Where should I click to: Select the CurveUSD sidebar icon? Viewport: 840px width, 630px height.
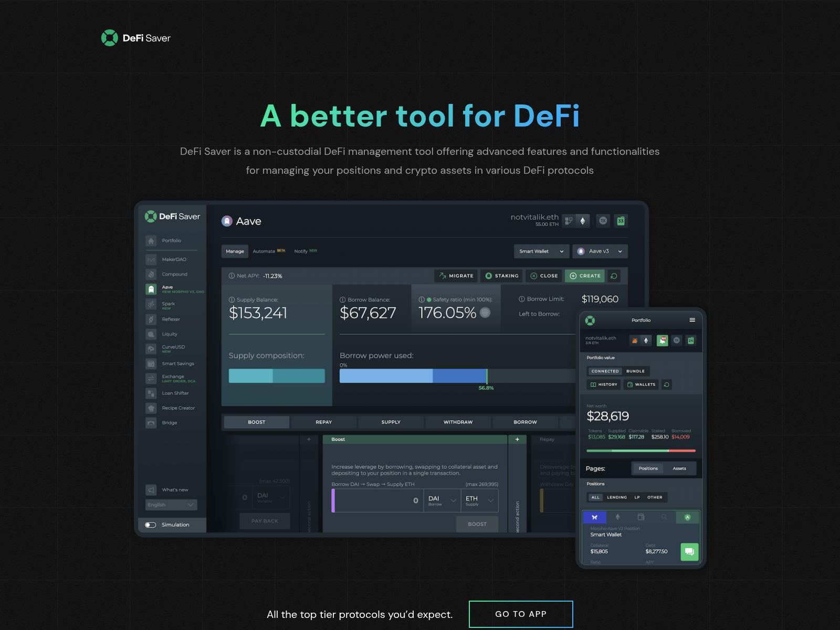coord(151,349)
